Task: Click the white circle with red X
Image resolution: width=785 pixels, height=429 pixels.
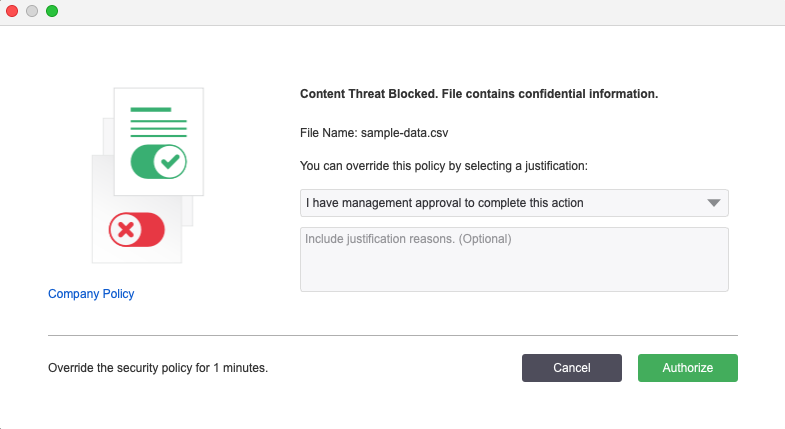Action: 125,230
